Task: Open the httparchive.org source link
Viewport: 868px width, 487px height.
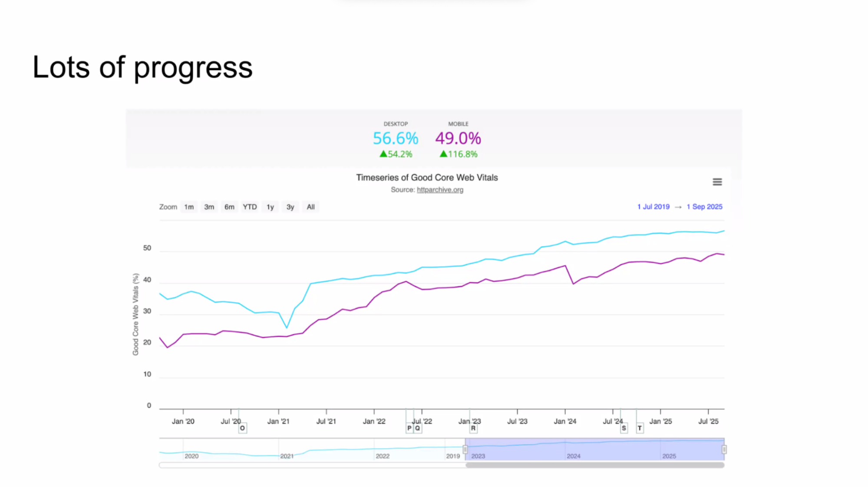Action: click(x=440, y=190)
